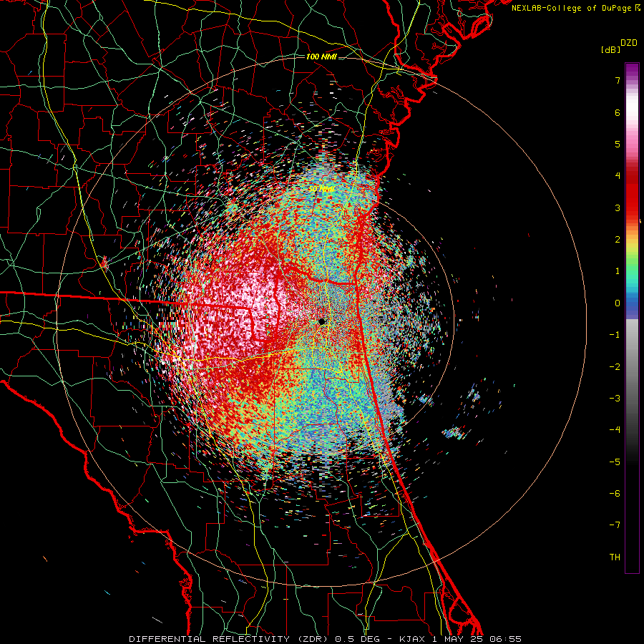Image resolution: width=644 pixels, height=644 pixels.
Task: Click the 06:55 timestamp in caption
Action: 506,639
